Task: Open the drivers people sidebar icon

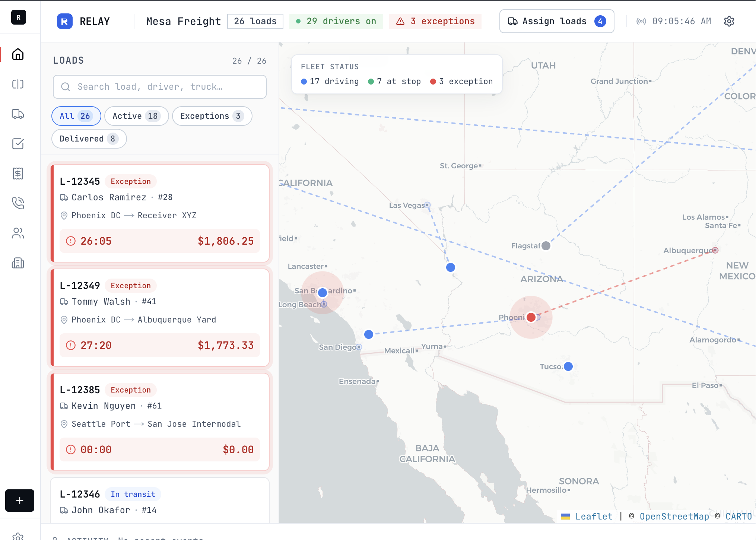Action: (x=18, y=234)
